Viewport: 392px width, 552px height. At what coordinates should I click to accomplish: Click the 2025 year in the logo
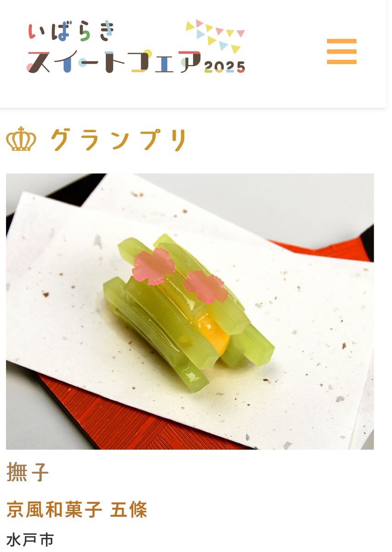tap(225, 67)
